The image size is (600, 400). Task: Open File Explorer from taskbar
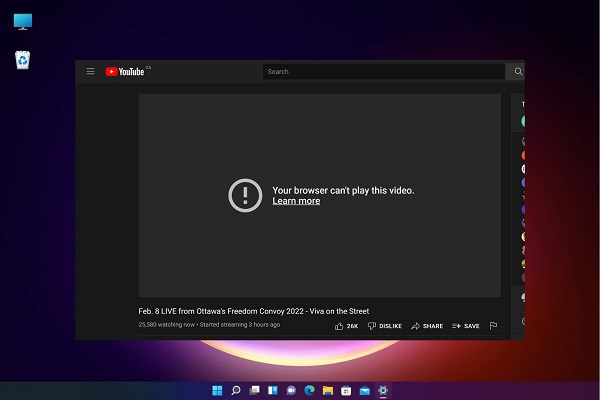[x=328, y=390]
